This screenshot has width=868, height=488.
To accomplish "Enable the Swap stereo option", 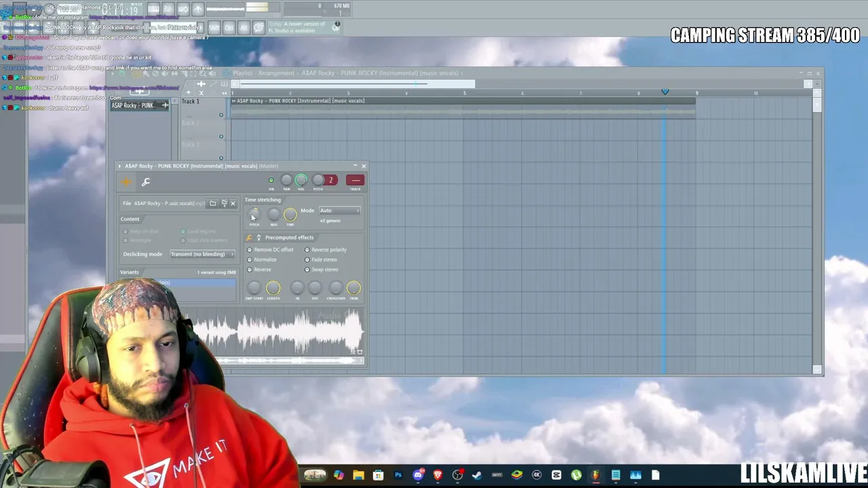I will pos(321,270).
